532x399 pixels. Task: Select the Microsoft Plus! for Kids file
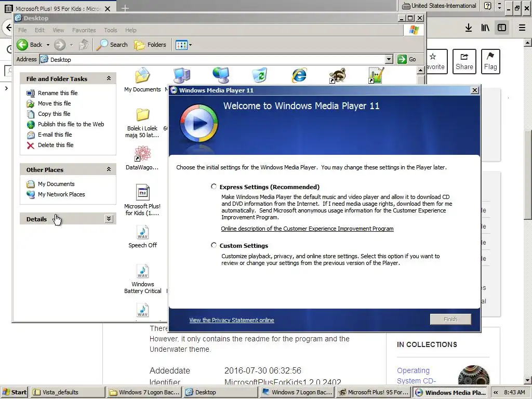pos(142,200)
